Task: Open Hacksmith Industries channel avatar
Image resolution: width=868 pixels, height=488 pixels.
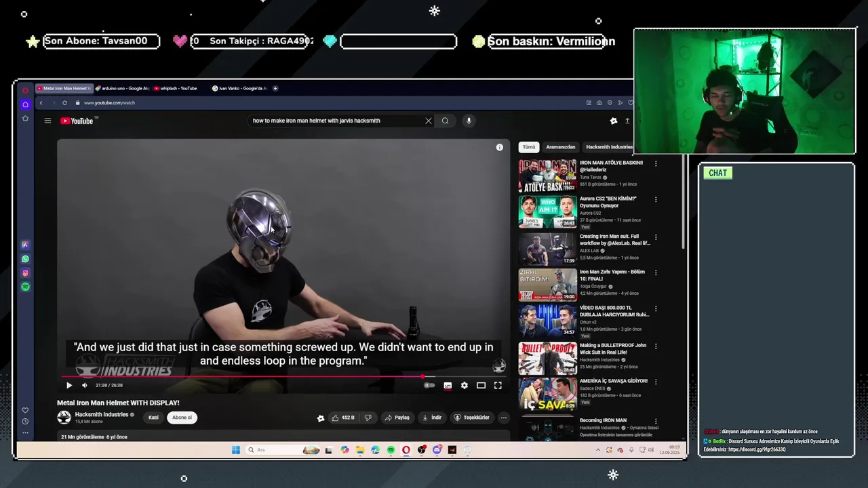Action: click(x=64, y=418)
